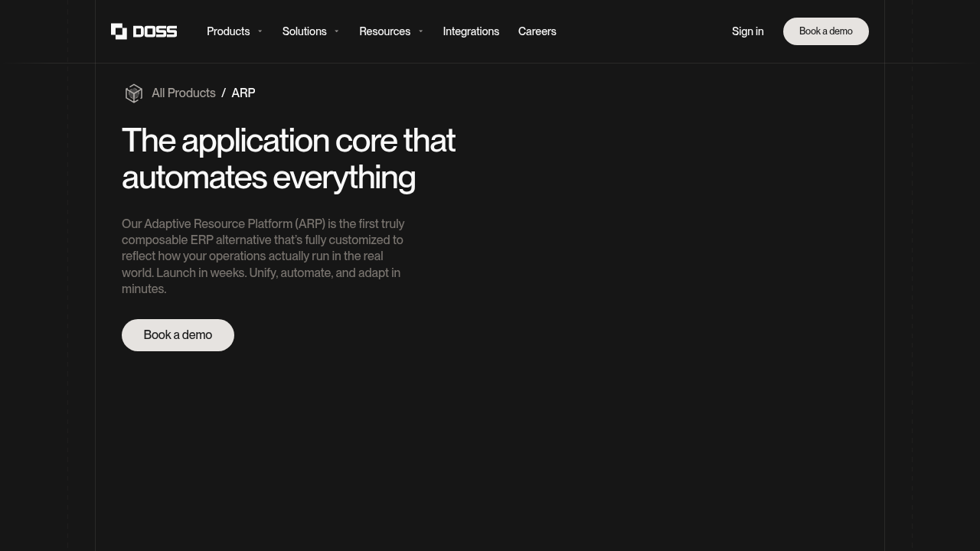Image resolution: width=980 pixels, height=551 pixels.
Task: Select the ARP breadcrumb item
Action: 243,93
